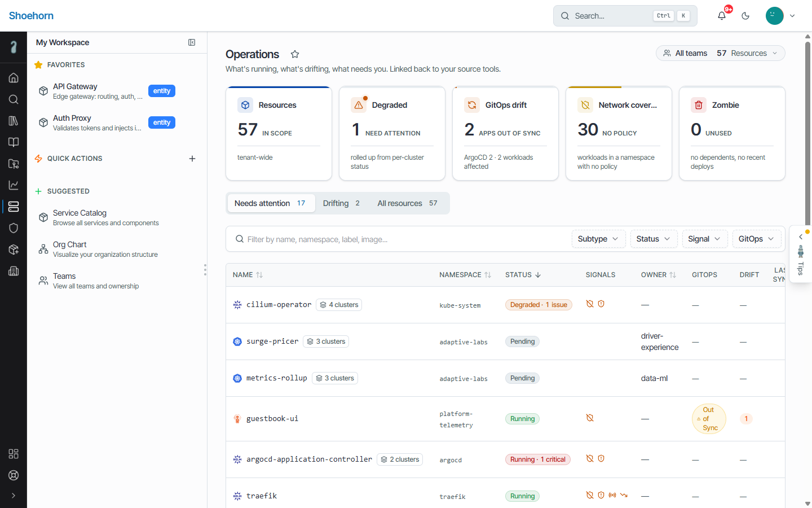Click the surge-pricer 3 clusters badge
This screenshot has width=812, height=508.
click(326, 341)
